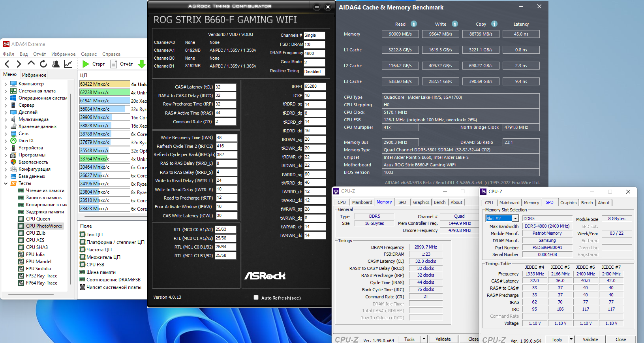This screenshot has width=644, height=343.
Task: Select FP64 Ray-Trace in the tests tree
Action: pyautogui.click(x=41, y=283)
